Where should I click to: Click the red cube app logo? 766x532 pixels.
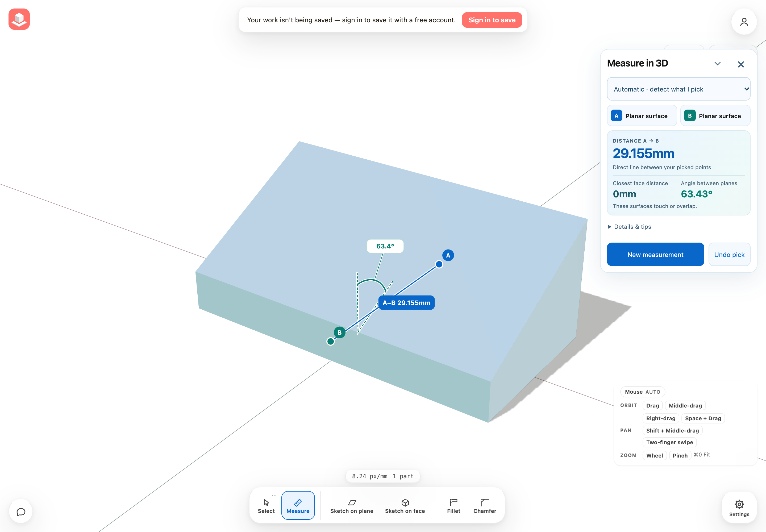[19, 19]
